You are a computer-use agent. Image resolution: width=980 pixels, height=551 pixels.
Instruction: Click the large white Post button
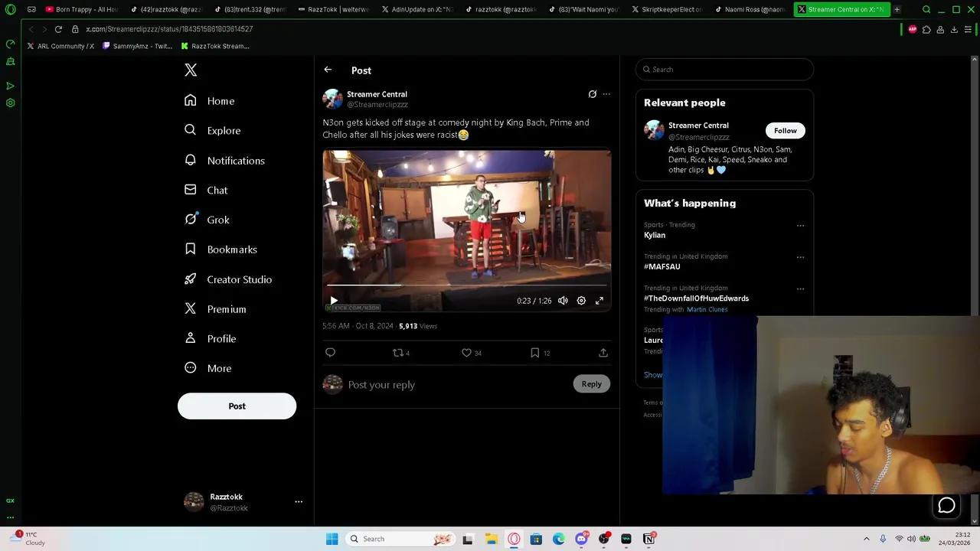pos(237,406)
